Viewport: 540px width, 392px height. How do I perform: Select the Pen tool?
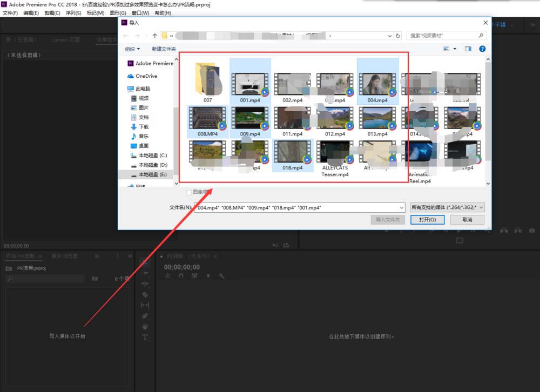pyautogui.click(x=145, y=316)
